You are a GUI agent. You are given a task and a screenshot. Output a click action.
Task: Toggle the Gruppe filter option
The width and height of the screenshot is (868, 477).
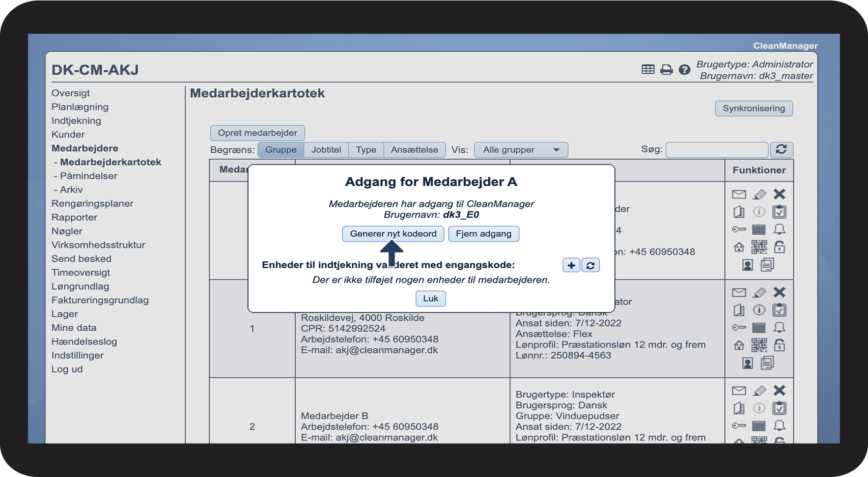pyautogui.click(x=281, y=150)
